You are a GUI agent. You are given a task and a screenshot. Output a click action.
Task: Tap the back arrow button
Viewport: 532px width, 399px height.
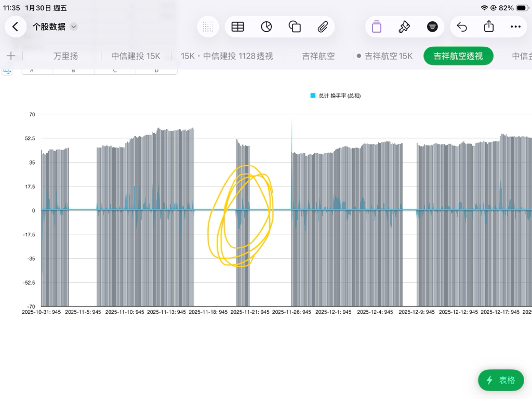[x=16, y=26]
